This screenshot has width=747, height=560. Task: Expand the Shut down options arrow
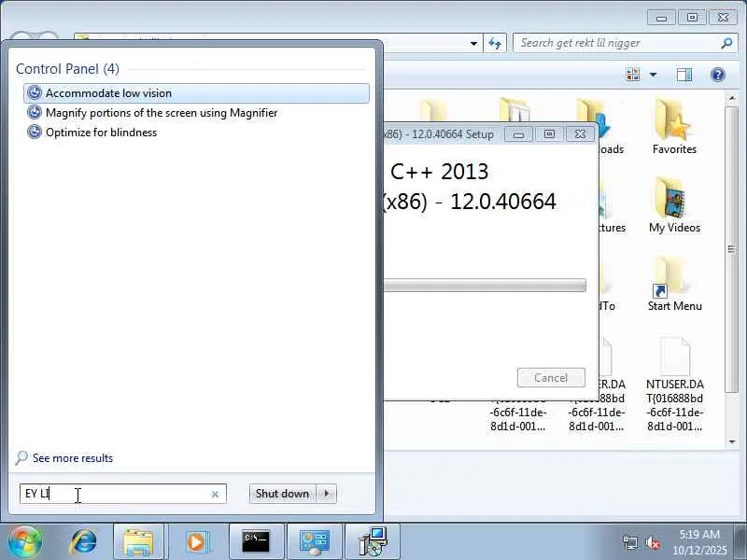[326, 494]
